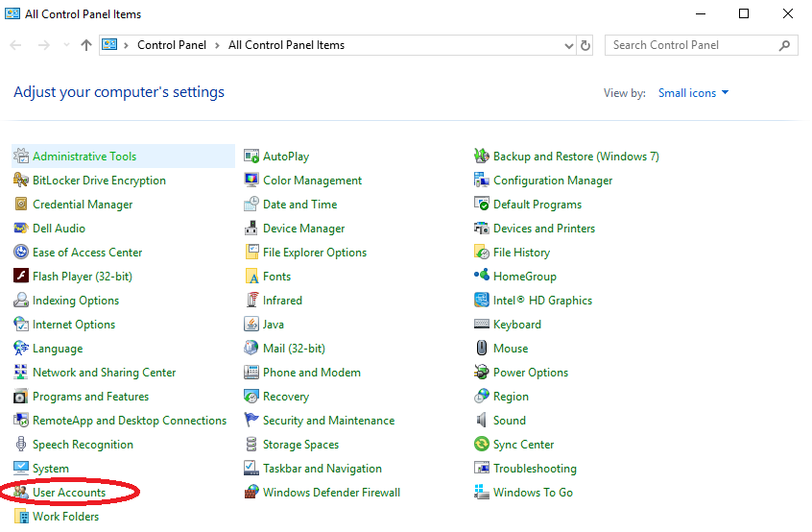Click the Sound speaker icon

tap(482, 421)
